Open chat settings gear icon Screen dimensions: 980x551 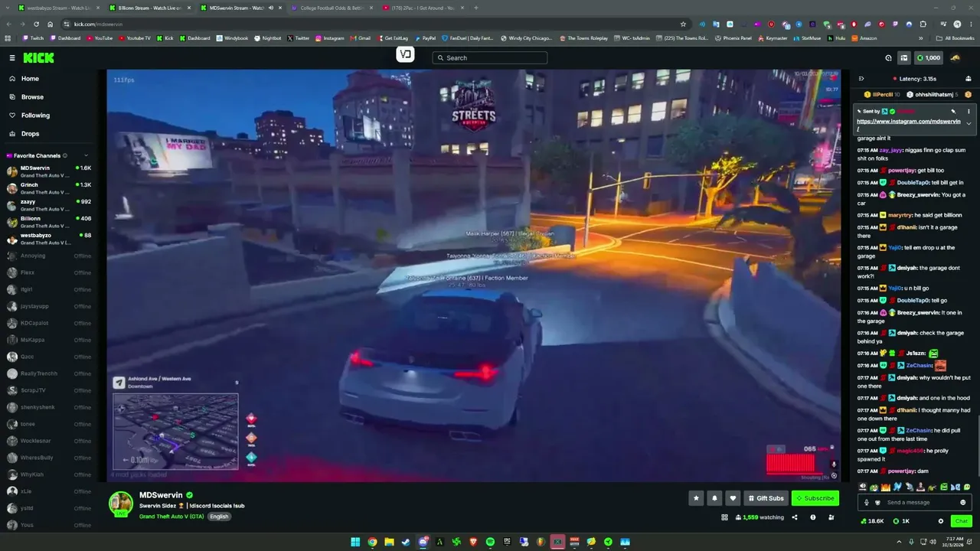(941, 521)
